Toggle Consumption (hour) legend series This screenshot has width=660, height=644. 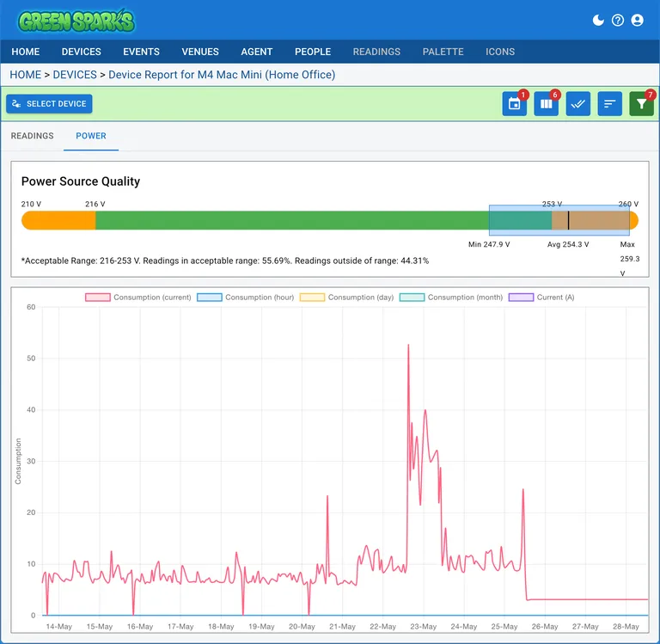[x=246, y=297]
